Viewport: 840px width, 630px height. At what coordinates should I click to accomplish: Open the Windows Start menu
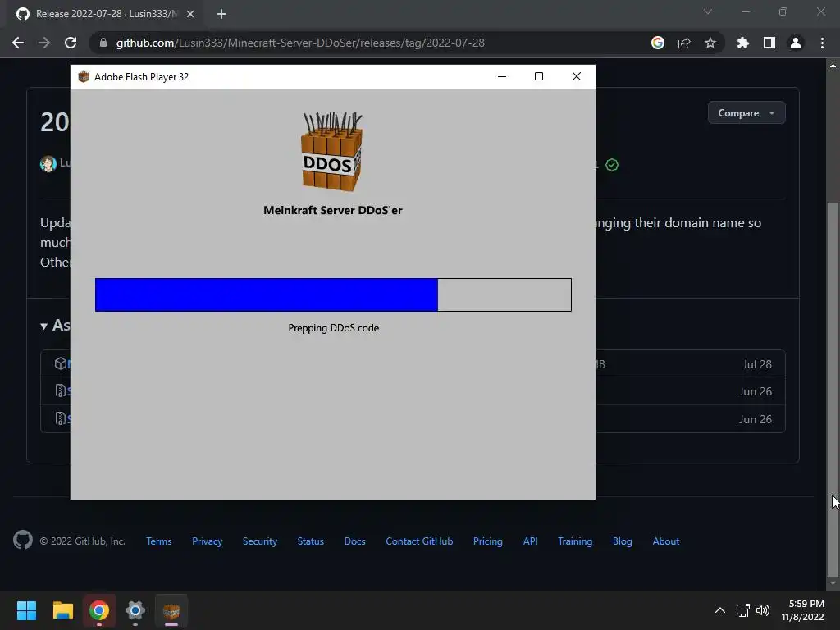(26, 610)
